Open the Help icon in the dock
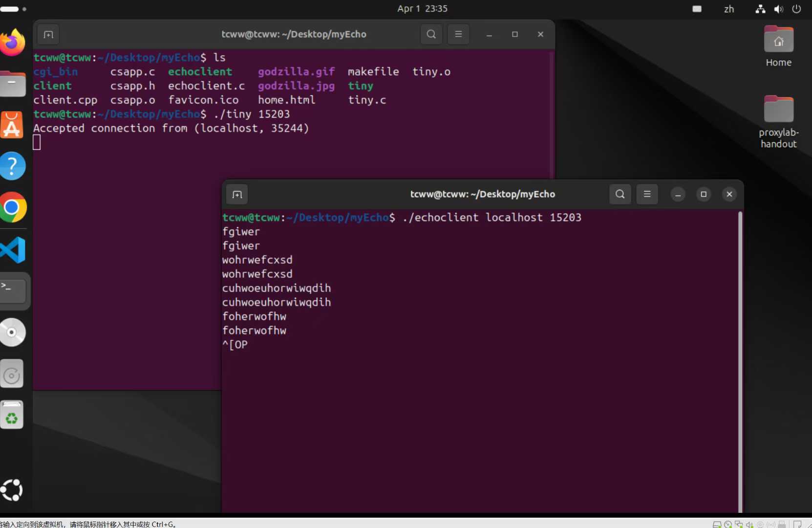The height and width of the screenshot is (528, 812). pos(12,166)
